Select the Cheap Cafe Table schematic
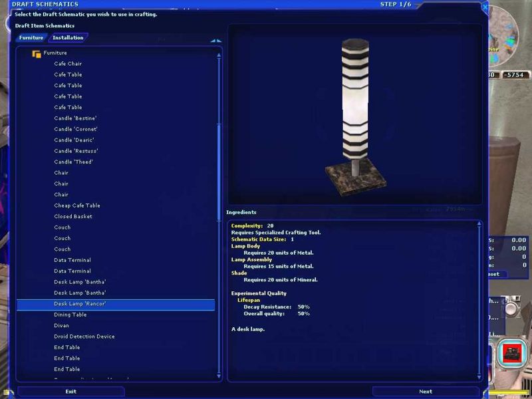Image resolution: width=532 pixels, height=399 pixels. pyautogui.click(x=77, y=205)
